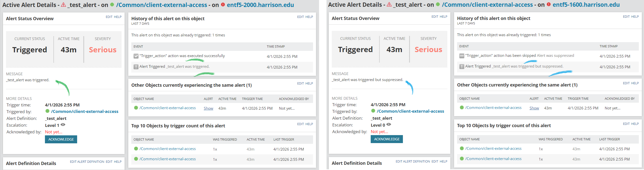Click green dot in Other Objects row, entf5-1600 panel
The image size is (644, 170).
pos(462,108)
